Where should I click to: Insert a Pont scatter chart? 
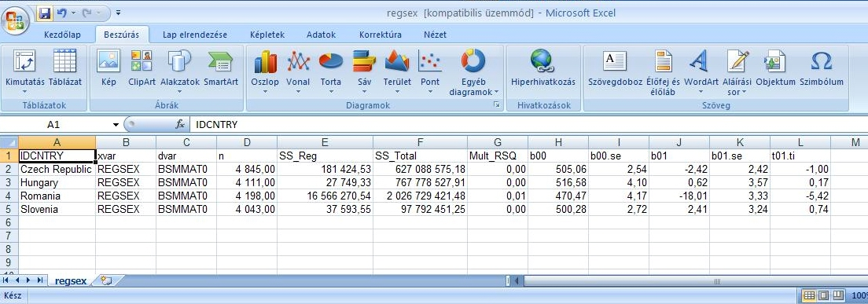(x=430, y=72)
